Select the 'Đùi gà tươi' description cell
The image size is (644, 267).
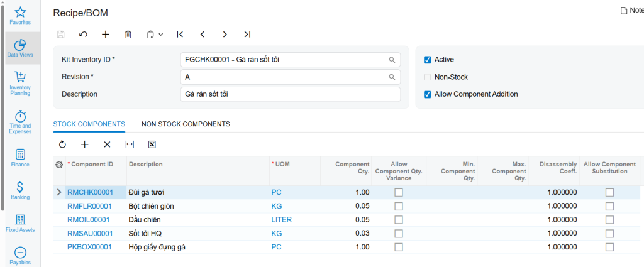pyautogui.click(x=197, y=192)
